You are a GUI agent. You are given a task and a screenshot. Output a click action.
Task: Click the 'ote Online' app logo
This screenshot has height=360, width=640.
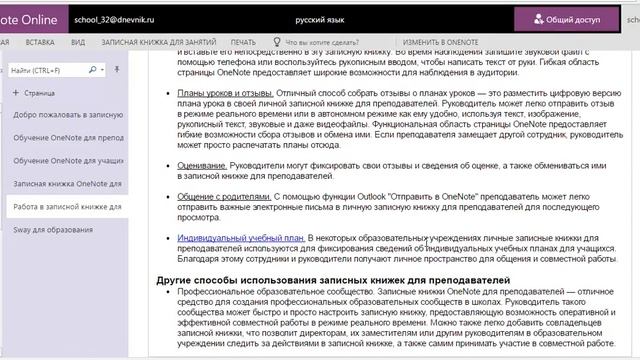(x=29, y=19)
